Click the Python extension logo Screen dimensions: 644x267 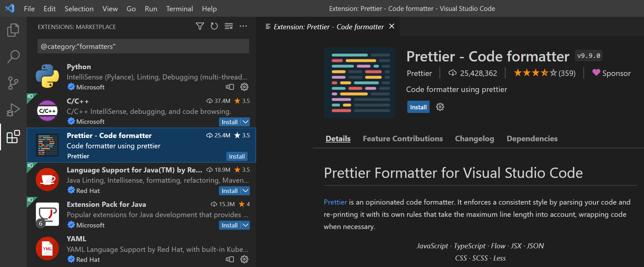47,76
